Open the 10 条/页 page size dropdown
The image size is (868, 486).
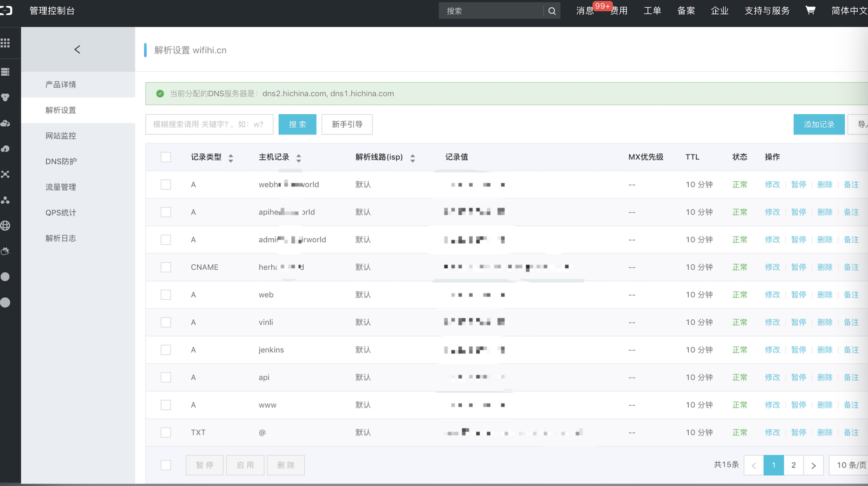[848, 465]
